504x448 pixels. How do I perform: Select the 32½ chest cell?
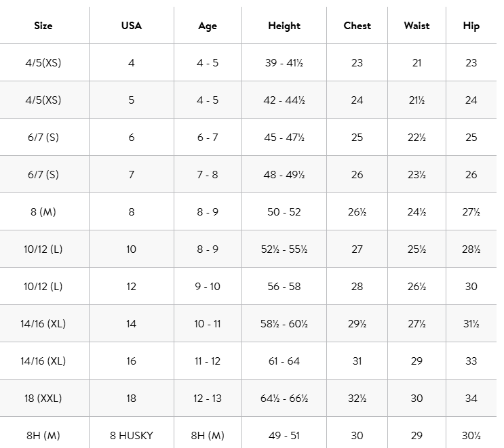pos(357,399)
